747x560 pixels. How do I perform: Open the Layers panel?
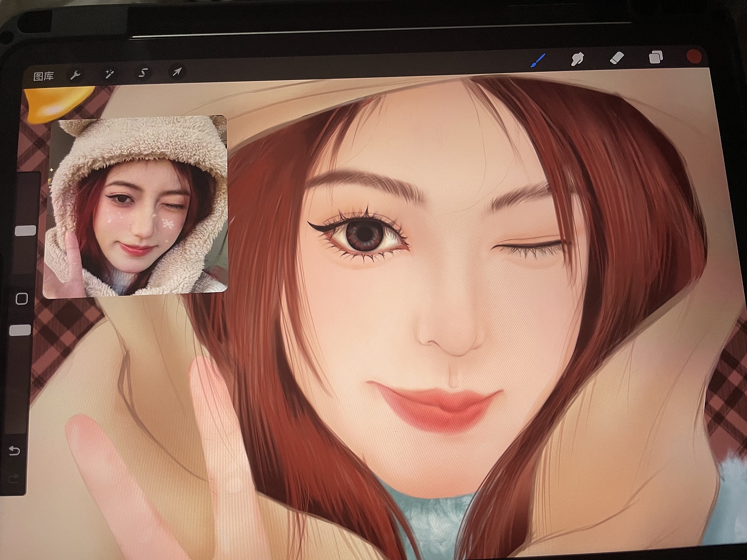656,57
